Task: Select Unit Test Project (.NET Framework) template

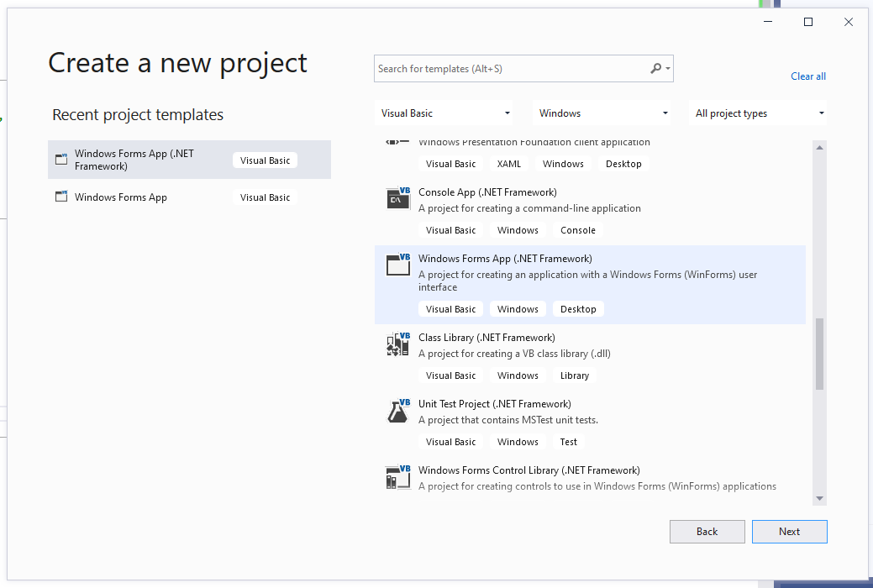Action: pos(494,404)
